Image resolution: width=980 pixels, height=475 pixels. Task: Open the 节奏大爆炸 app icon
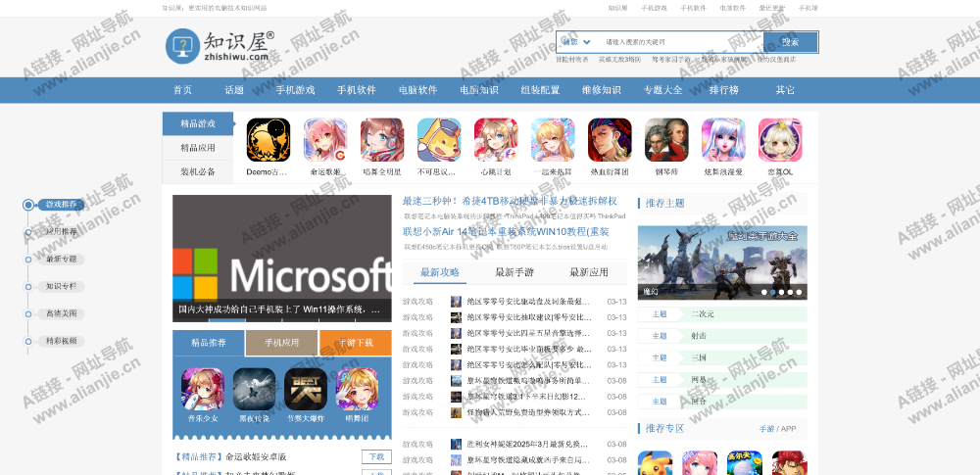click(x=306, y=389)
